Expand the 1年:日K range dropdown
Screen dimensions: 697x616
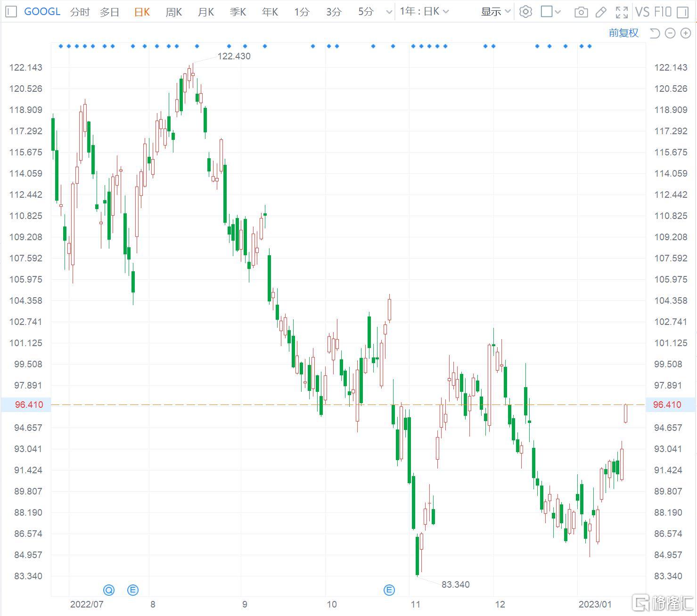tap(424, 12)
